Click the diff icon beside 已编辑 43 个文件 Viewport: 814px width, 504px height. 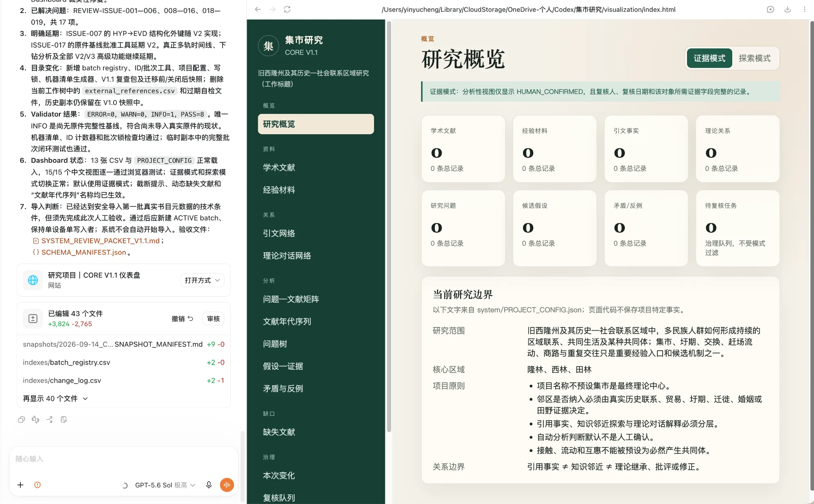point(33,319)
